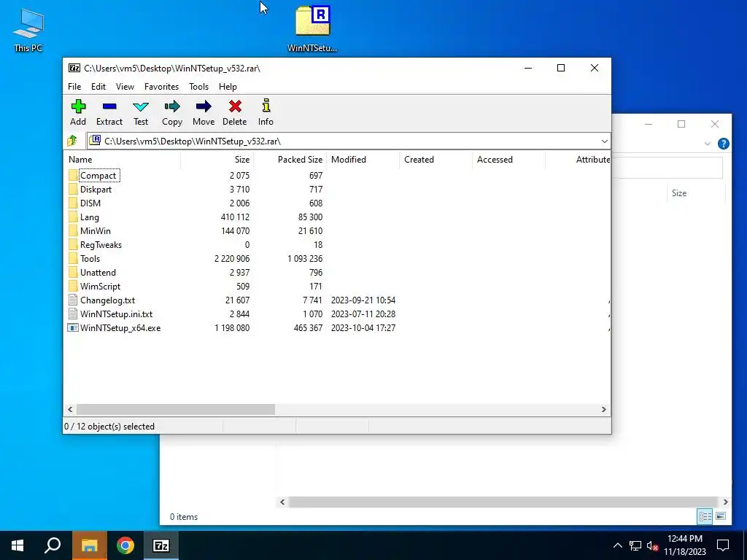Viewport: 747px width, 560px height.
Task: Click the Delete red X icon
Action: coord(235,106)
